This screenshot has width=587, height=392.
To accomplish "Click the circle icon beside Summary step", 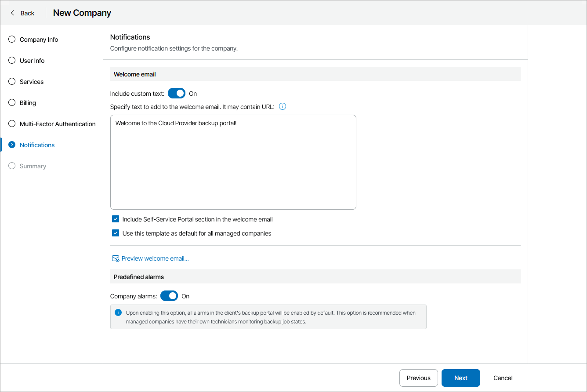I will [11, 166].
